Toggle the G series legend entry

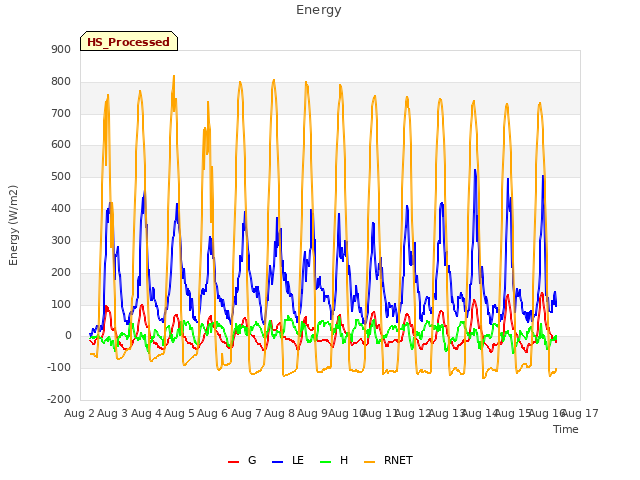242,460
